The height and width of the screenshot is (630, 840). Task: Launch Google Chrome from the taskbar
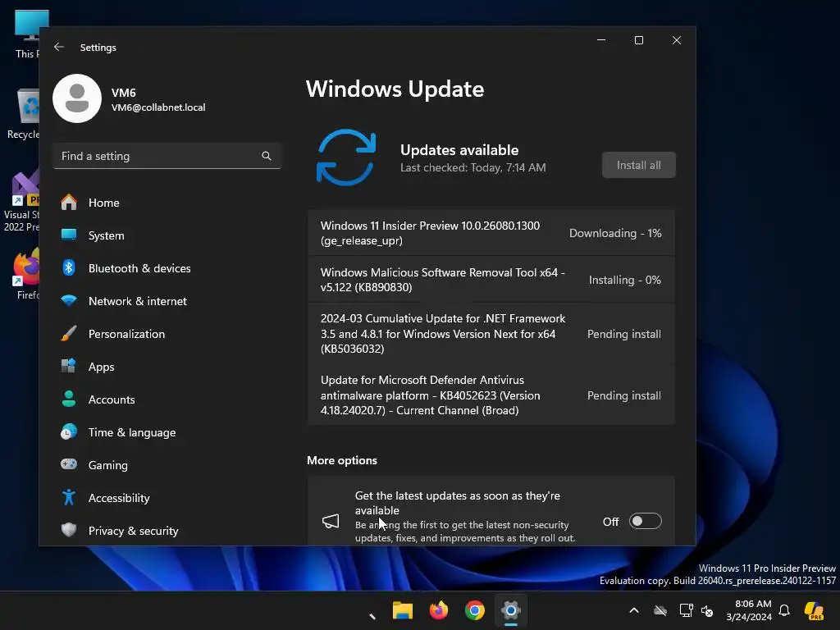point(475,610)
